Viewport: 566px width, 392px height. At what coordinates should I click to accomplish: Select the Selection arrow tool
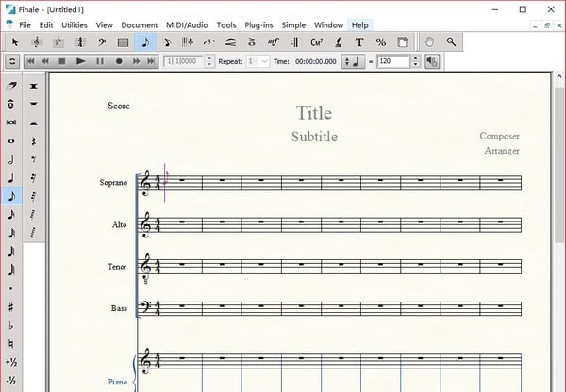[15, 42]
